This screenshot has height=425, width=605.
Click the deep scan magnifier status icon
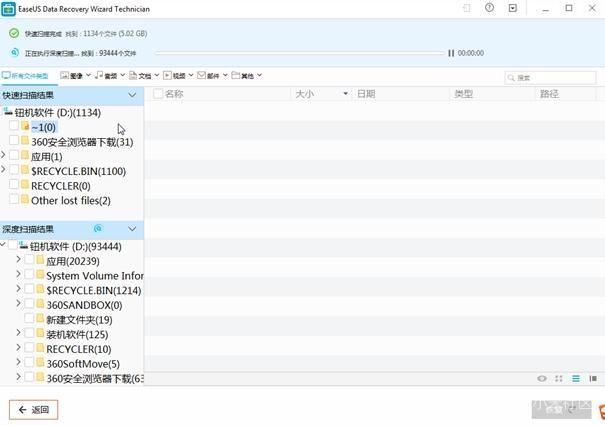tap(14, 52)
